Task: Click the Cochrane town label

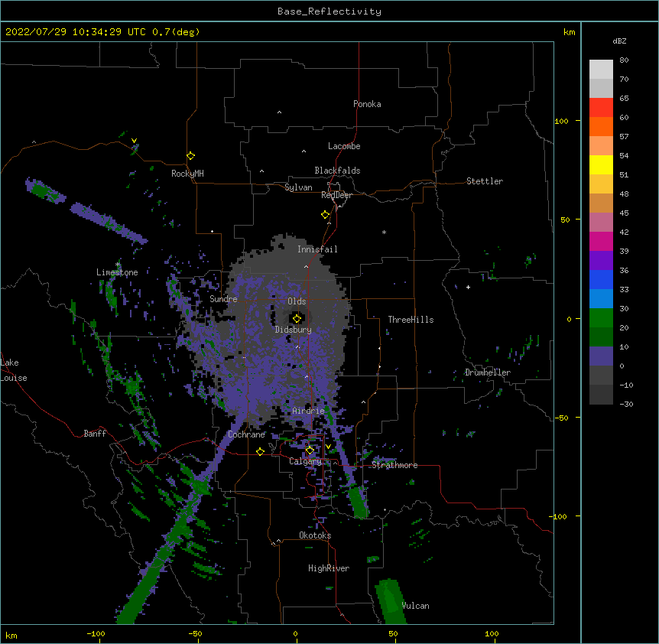Action: (x=246, y=434)
